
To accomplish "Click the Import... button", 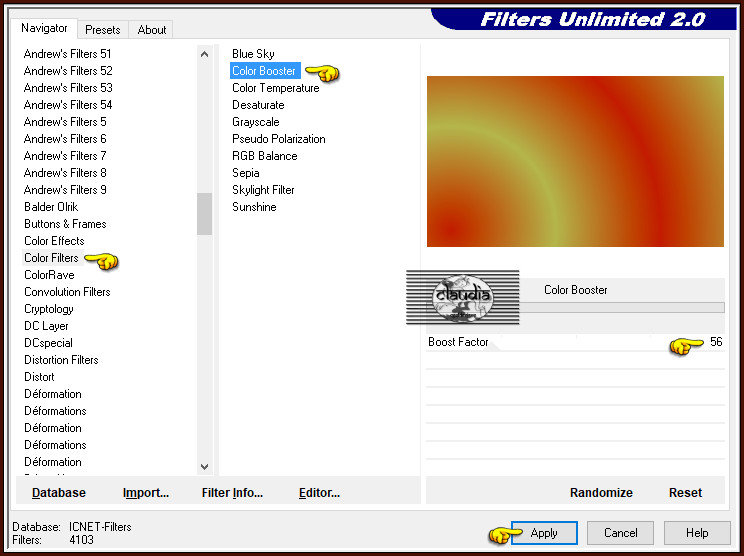I will tap(146, 493).
